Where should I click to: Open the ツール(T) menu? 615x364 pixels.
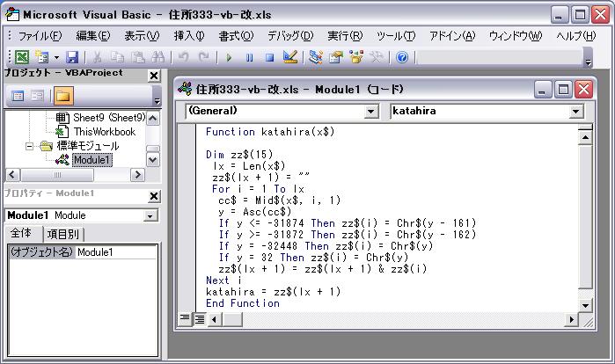[x=396, y=36]
